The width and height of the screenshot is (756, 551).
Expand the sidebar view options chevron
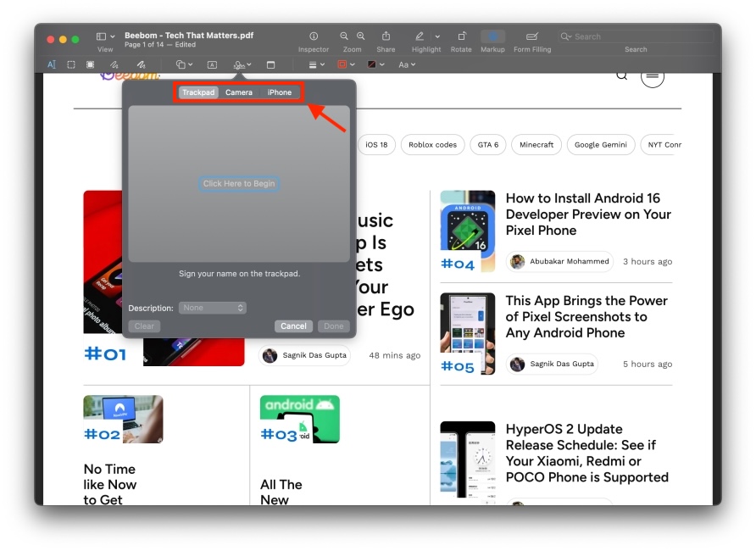pyautogui.click(x=113, y=36)
